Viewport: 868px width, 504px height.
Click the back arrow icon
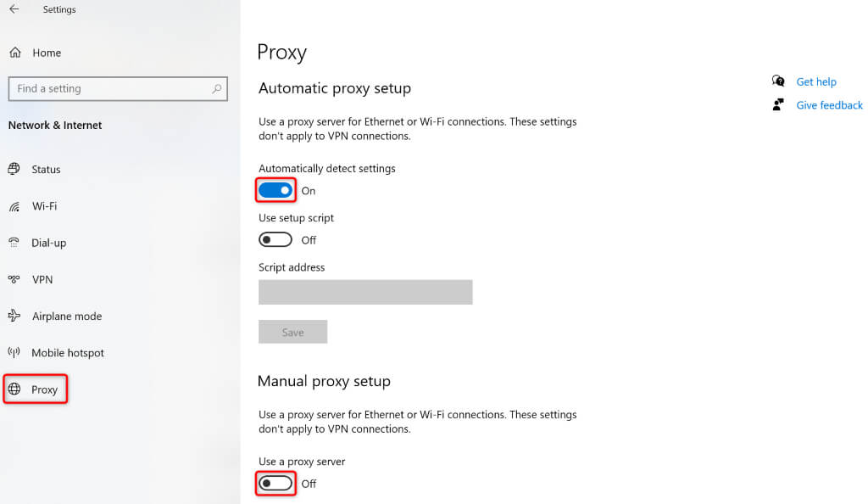click(14, 9)
